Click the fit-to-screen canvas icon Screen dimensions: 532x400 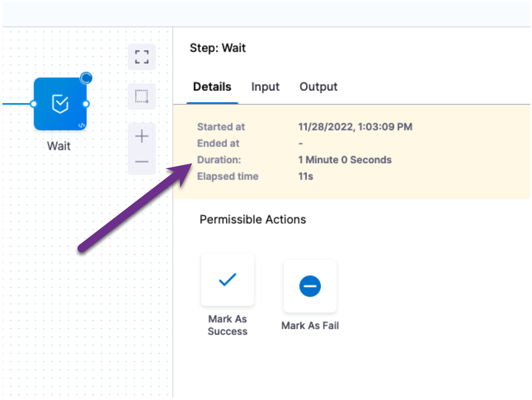coord(142,57)
